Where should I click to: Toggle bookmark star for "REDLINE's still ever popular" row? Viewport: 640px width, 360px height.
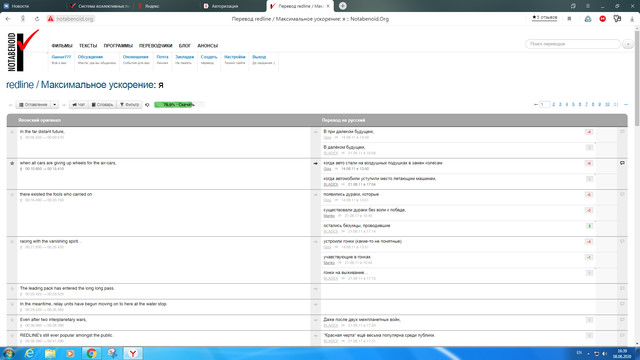12,336
